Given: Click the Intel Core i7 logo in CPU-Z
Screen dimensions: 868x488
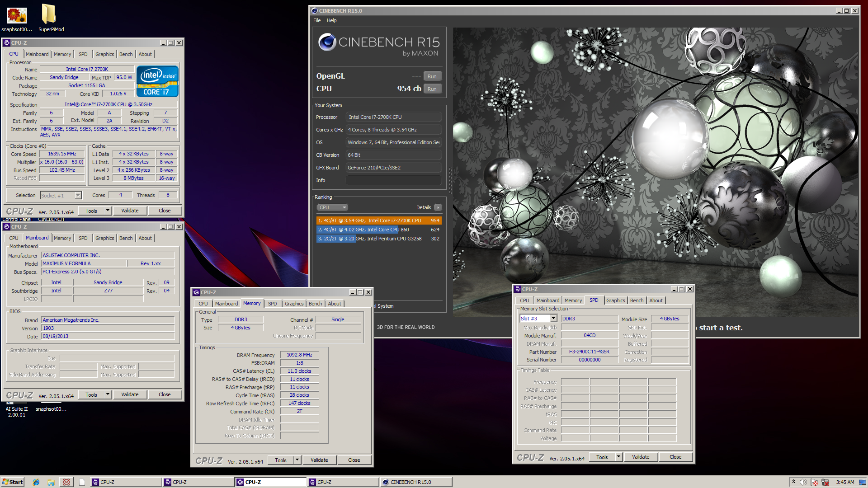Looking at the screenshot, I should coord(157,81).
